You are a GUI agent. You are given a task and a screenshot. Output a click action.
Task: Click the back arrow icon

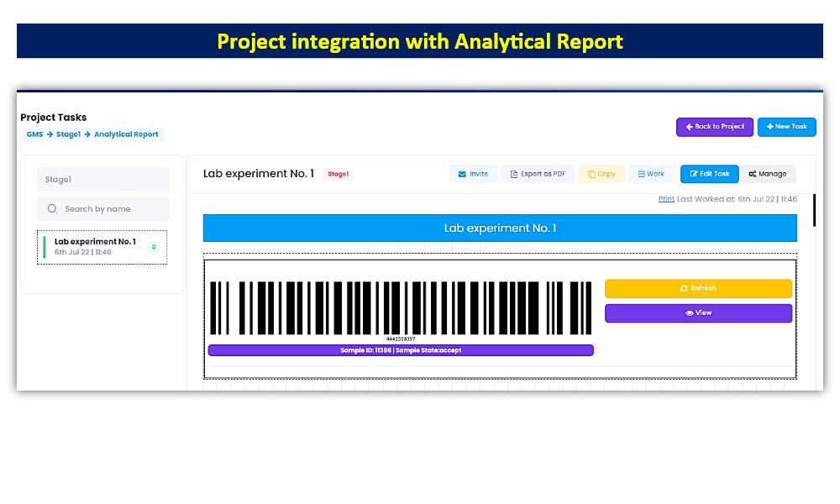(x=690, y=127)
